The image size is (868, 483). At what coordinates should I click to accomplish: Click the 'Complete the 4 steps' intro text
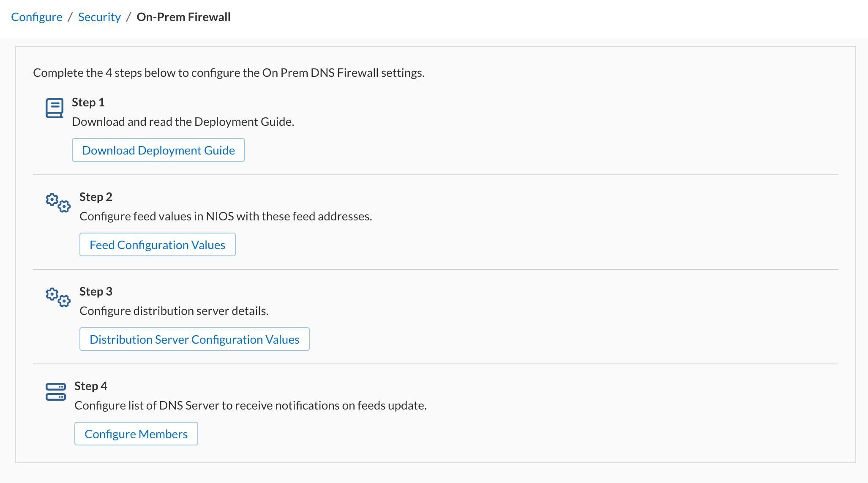point(229,73)
